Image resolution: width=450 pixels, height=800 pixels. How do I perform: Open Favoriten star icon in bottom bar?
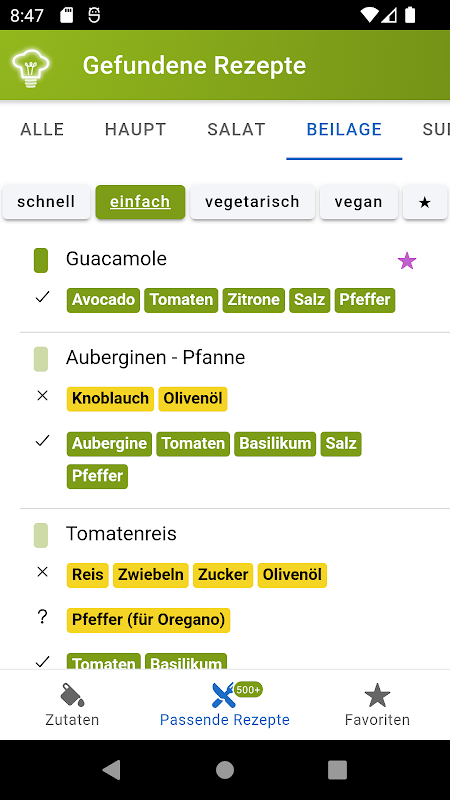378,694
